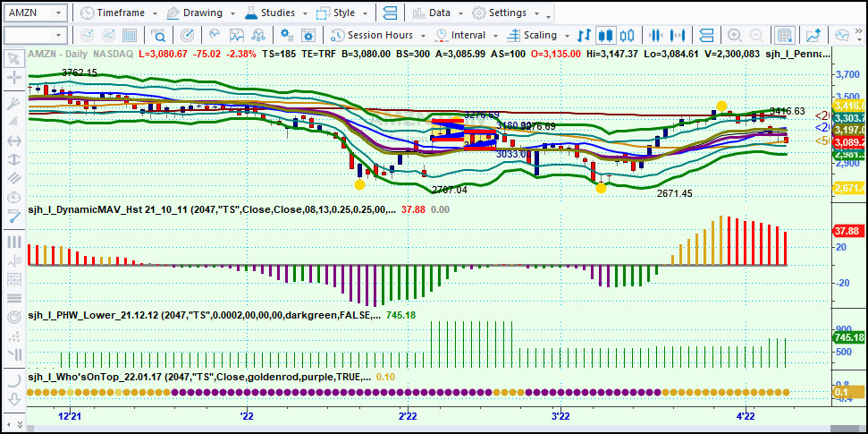Viewport: 868px width, 434px height.
Task: Click the 2671.45 low price label
Action: [x=674, y=193]
